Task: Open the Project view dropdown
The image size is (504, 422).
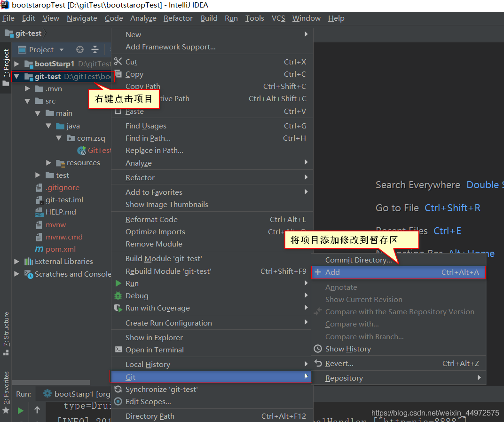Action: 62,50
